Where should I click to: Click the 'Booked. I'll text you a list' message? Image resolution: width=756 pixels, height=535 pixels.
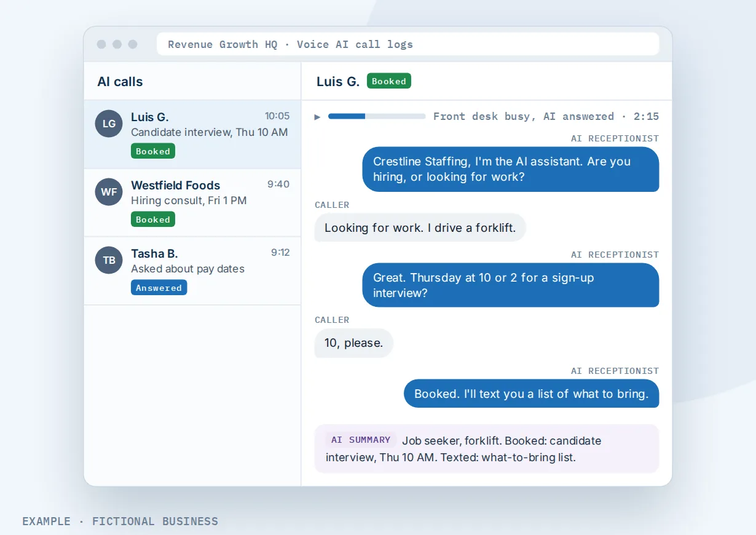tap(532, 394)
